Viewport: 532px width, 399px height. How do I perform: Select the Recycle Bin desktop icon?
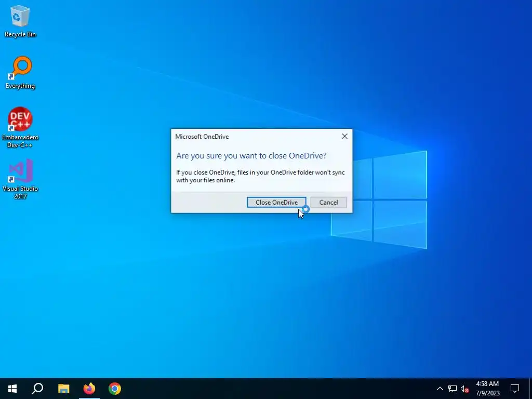point(20,21)
